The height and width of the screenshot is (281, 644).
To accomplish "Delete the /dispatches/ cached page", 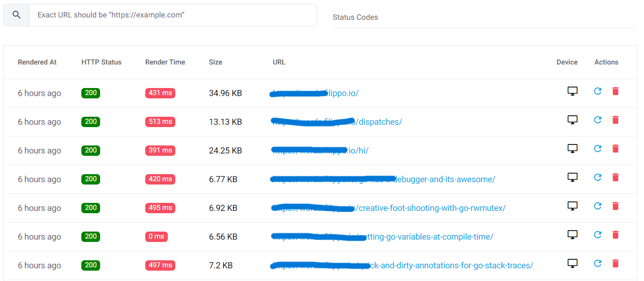I will (615, 120).
